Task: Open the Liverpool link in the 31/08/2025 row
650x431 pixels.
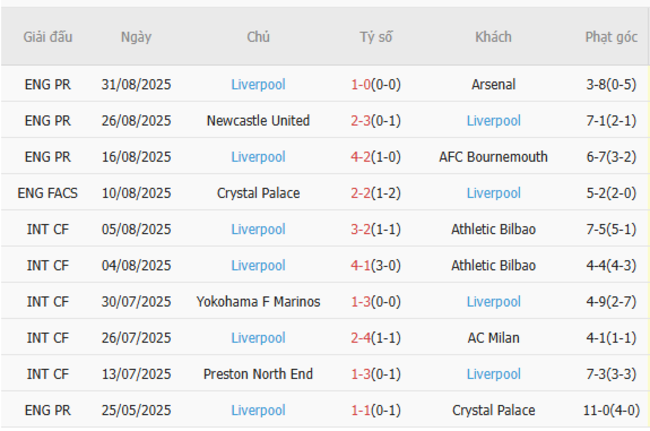Action: pos(258,85)
